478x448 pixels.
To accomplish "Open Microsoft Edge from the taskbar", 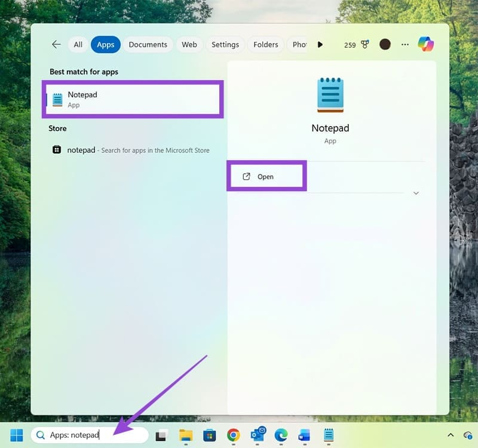I will click(x=281, y=435).
